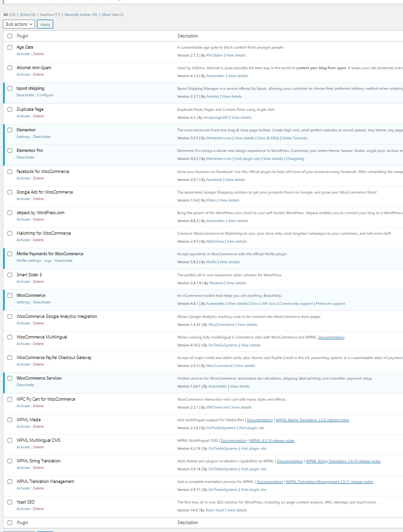This screenshot has width=403, height=532.
Task: Check the bpost shipping plugin box
Action: 10,88
